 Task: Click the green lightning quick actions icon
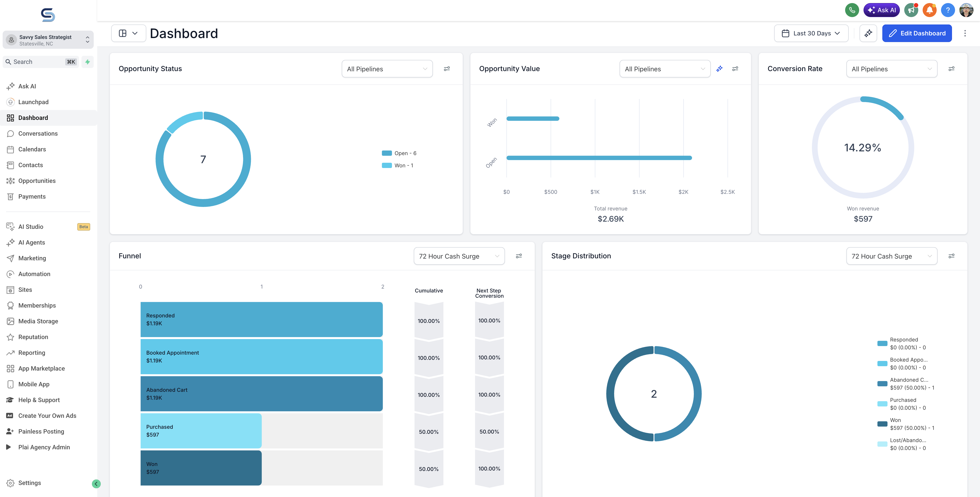click(x=88, y=62)
